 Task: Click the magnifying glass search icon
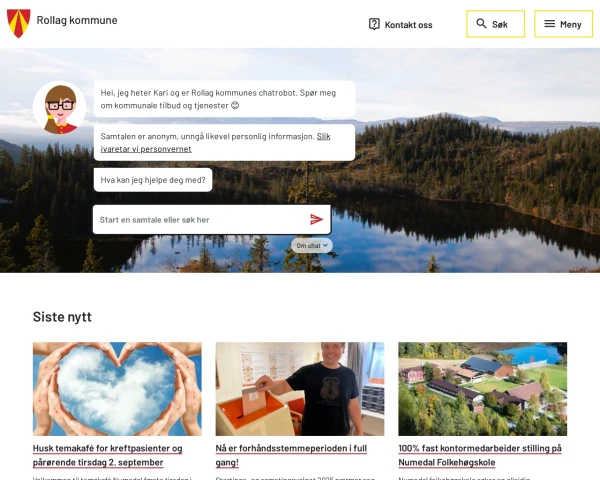(481, 24)
